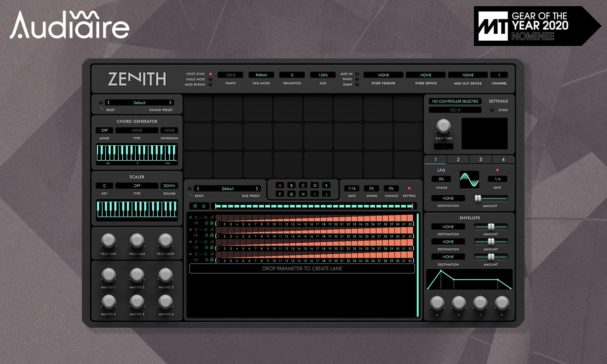Click the Slew Time knob
Image resolution: width=607 pixels, height=364 pixels.
pyautogui.click(x=444, y=126)
